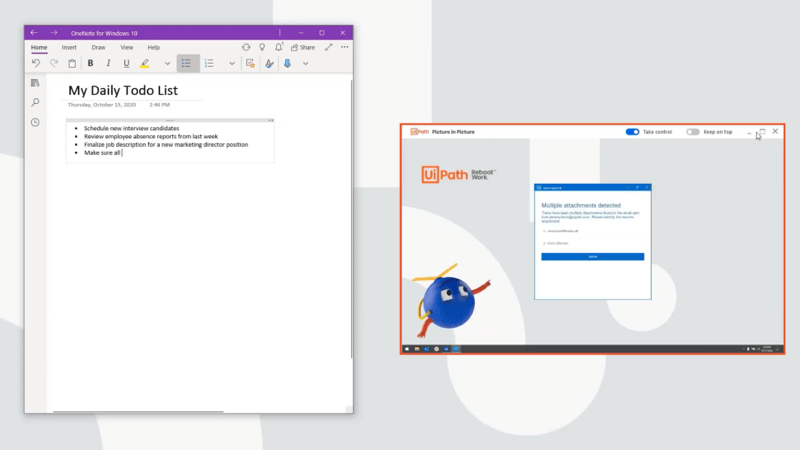Screen dimensions: 800x450
Task: Click the Start button in Picture in Picture taskbar
Action: [x=407, y=349]
